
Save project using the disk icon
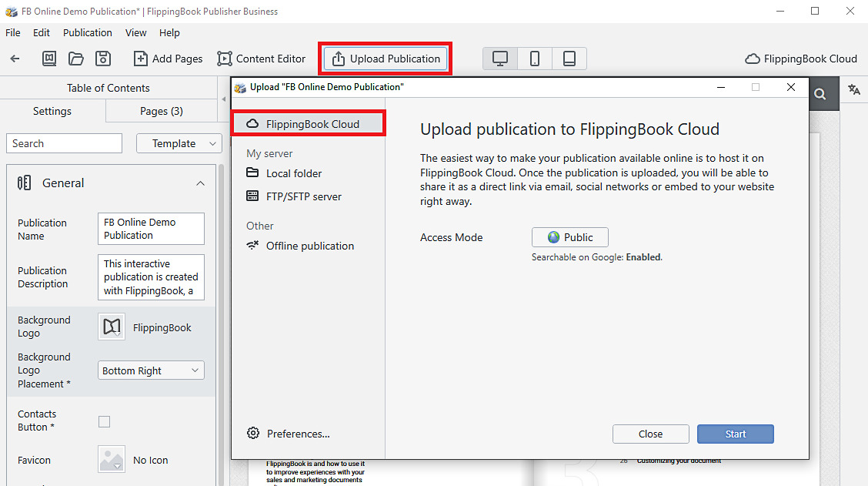pyautogui.click(x=103, y=59)
